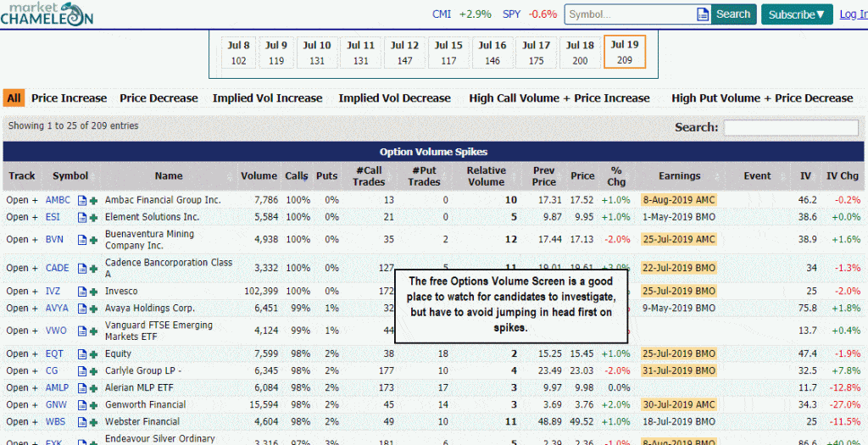
Task: Sort table by Calls column
Action: [x=297, y=176]
